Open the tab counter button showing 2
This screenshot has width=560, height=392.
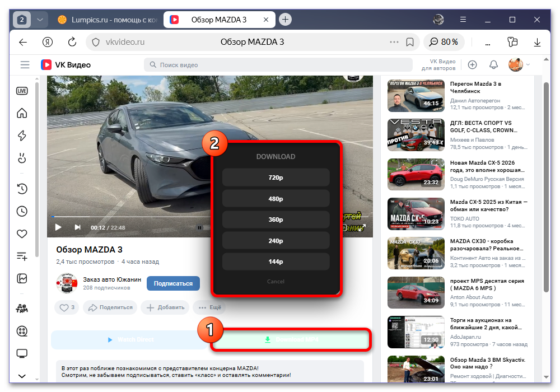(22, 20)
